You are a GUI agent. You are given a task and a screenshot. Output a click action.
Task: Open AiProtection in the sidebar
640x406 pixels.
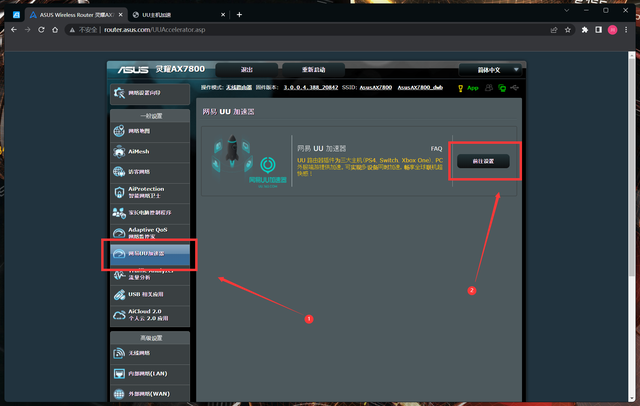point(150,192)
